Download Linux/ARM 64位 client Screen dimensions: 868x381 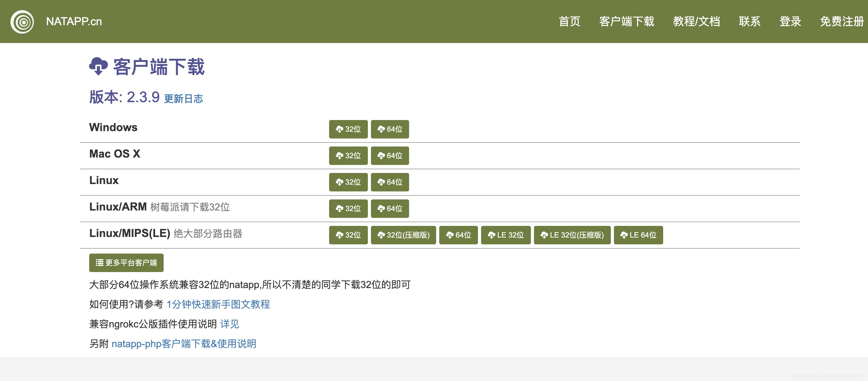tap(390, 208)
